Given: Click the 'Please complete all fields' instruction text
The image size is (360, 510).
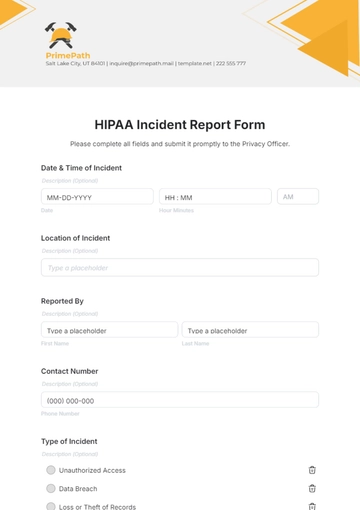Looking at the screenshot, I should (x=180, y=144).
